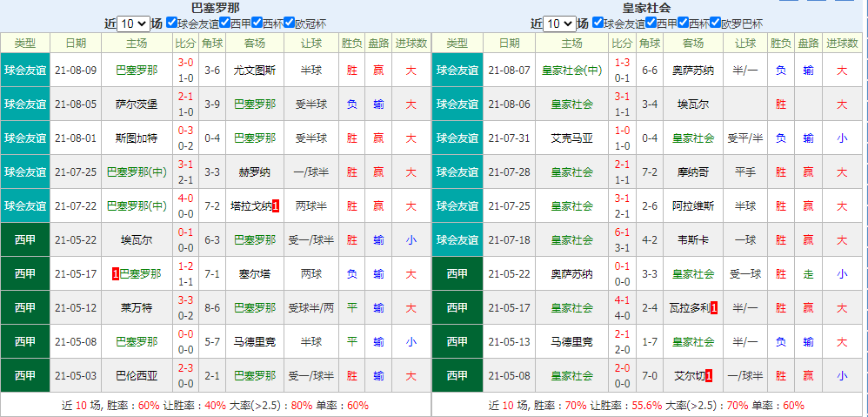
Task: Select the 艾克马亚 home team cell
Action: pos(571,138)
